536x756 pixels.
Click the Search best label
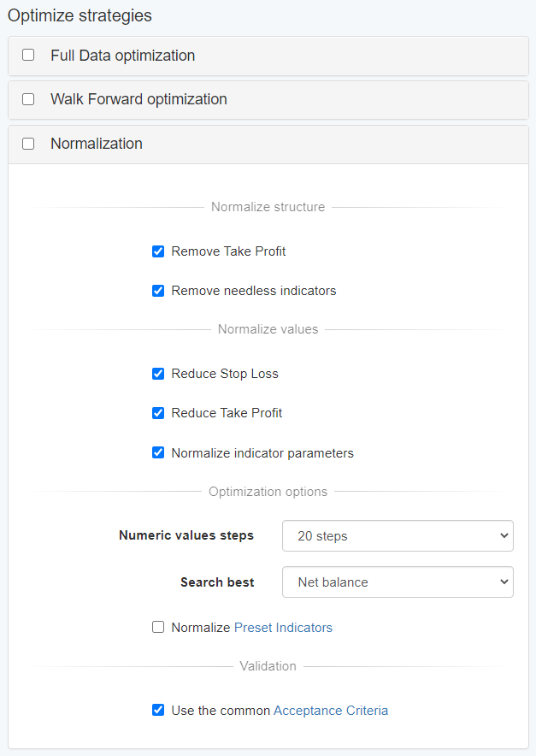coord(217,582)
